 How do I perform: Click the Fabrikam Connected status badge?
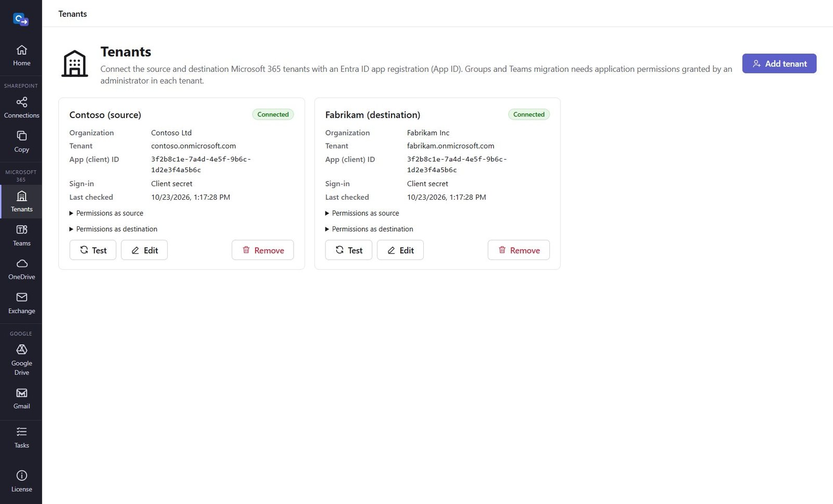[x=529, y=114]
